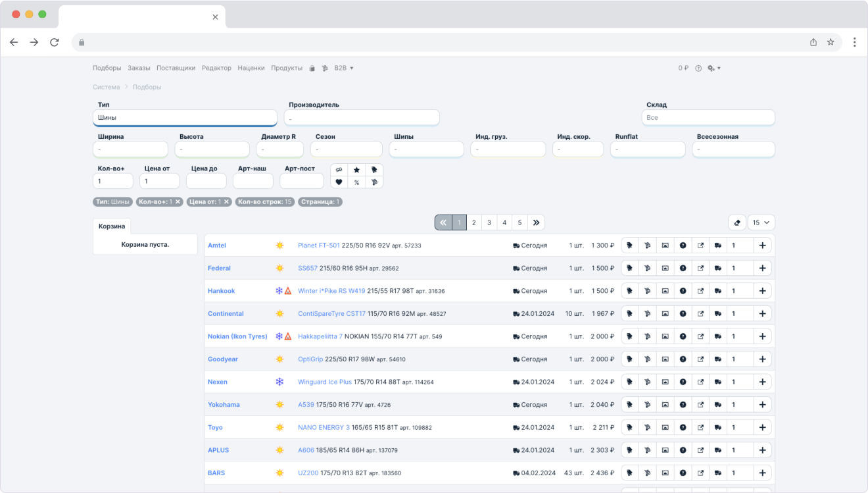The height and width of the screenshot is (493, 868).
Task: Click the Continental brand link
Action: click(x=226, y=313)
